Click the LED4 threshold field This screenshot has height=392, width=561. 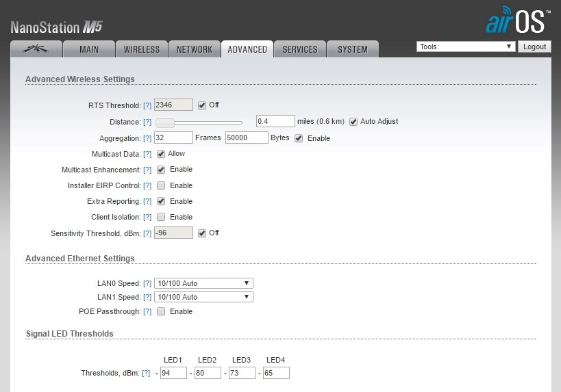click(276, 373)
